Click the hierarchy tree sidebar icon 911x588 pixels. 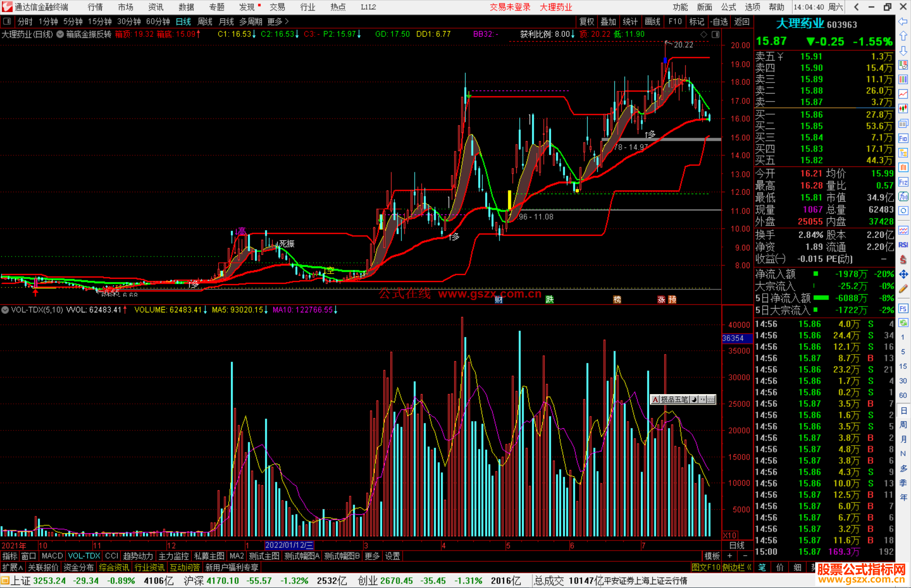tap(903, 153)
